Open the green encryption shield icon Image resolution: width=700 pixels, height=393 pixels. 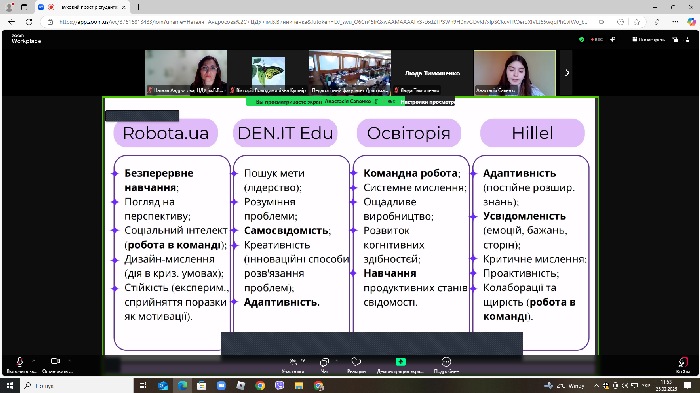click(581, 40)
